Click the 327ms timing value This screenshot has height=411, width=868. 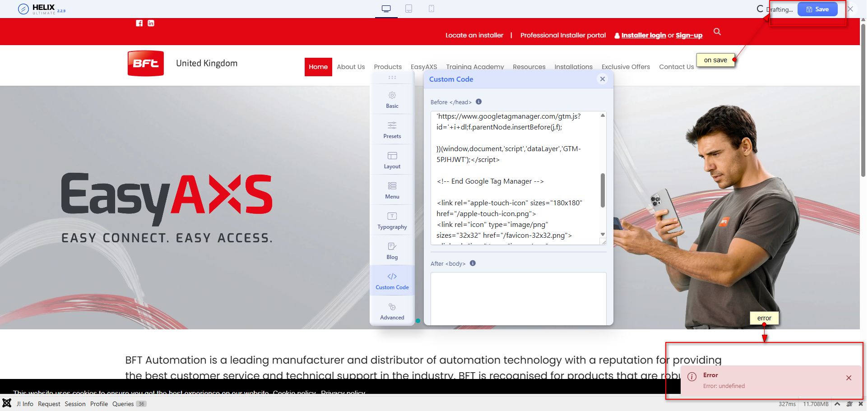(x=787, y=404)
